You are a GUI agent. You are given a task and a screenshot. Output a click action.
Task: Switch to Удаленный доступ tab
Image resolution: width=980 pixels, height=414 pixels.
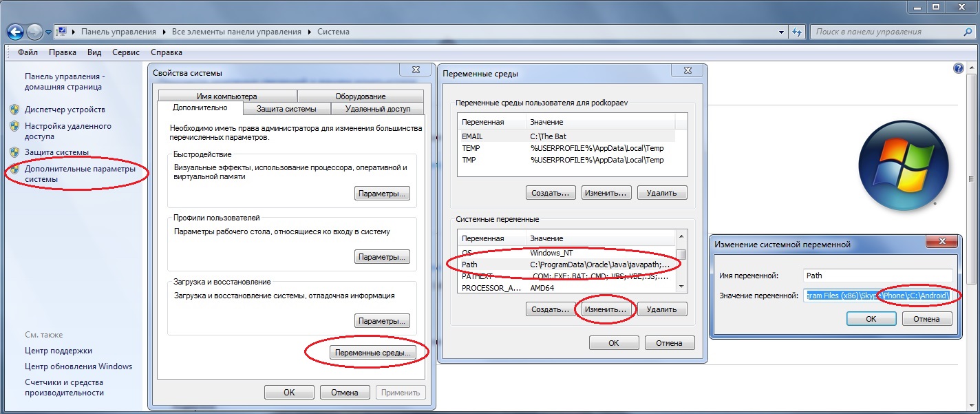coord(377,109)
